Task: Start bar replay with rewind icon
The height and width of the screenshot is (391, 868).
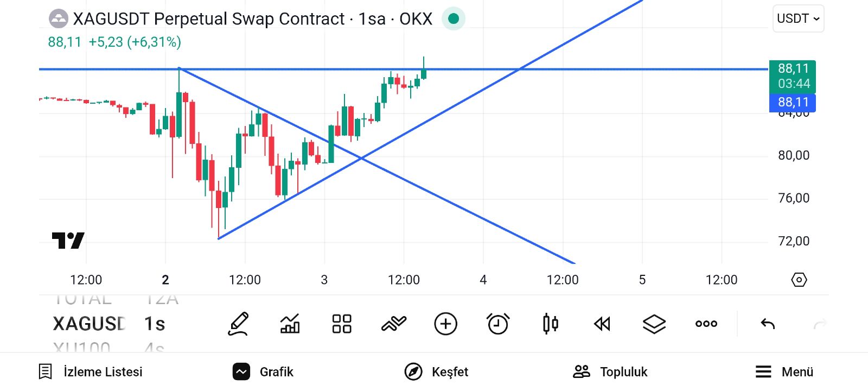Action: click(x=602, y=324)
